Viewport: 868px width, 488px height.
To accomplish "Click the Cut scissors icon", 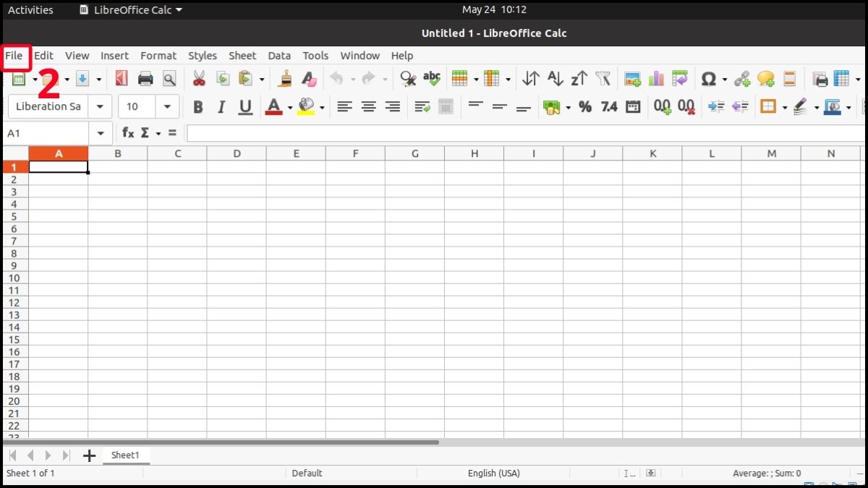I will (199, 78).
